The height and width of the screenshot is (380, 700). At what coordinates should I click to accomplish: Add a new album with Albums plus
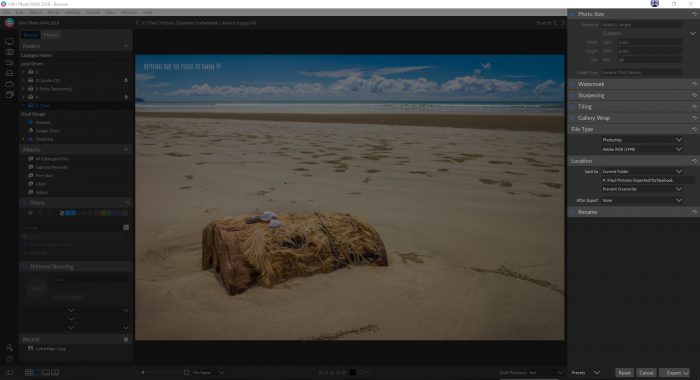(126, 150)
